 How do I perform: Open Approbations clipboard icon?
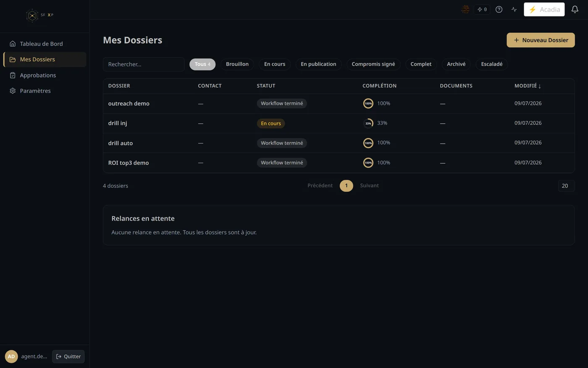click(x=13, y=75)
